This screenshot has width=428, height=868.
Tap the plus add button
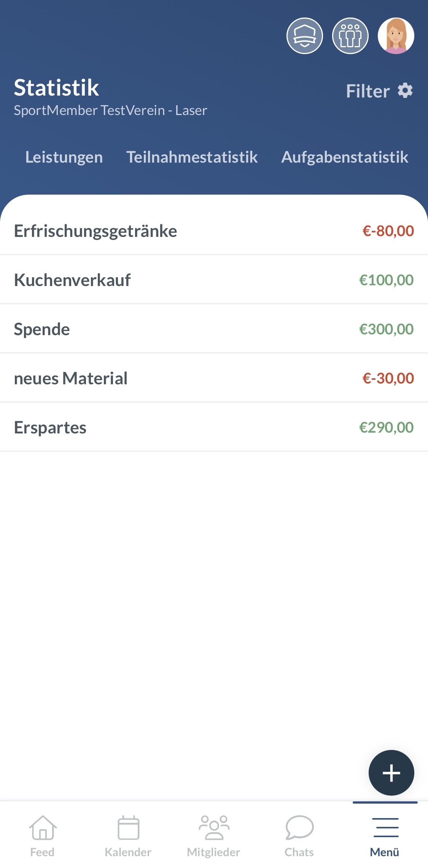tap(391, 772)
